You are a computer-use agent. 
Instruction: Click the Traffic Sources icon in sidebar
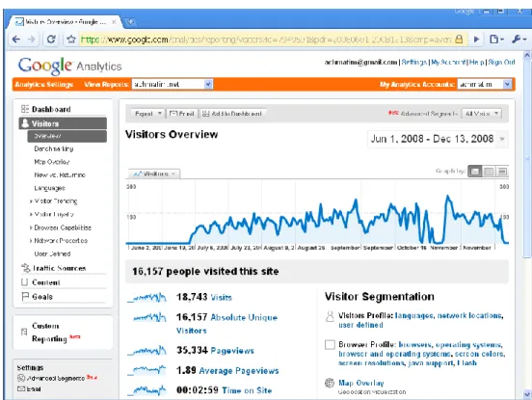click(x=26, y=268)
